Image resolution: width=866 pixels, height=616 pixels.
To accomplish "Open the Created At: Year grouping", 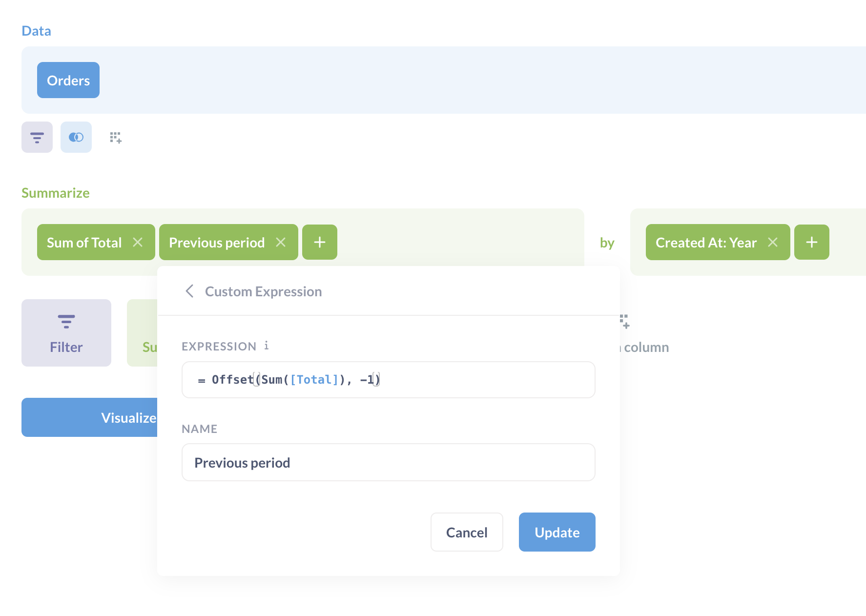I will coord(706,243).
